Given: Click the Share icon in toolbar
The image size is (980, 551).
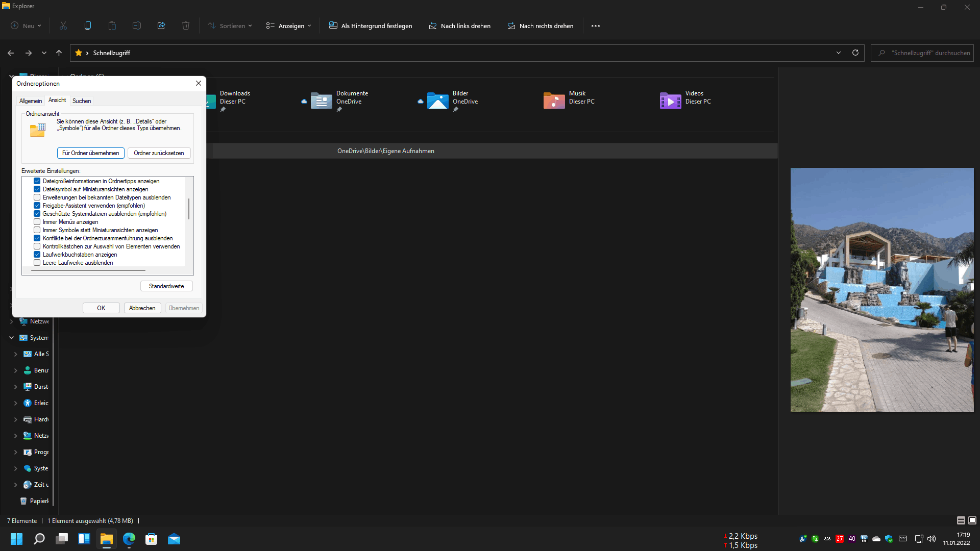Looking at the screenshot, I should pyautogui.click(x=161, y=26).
